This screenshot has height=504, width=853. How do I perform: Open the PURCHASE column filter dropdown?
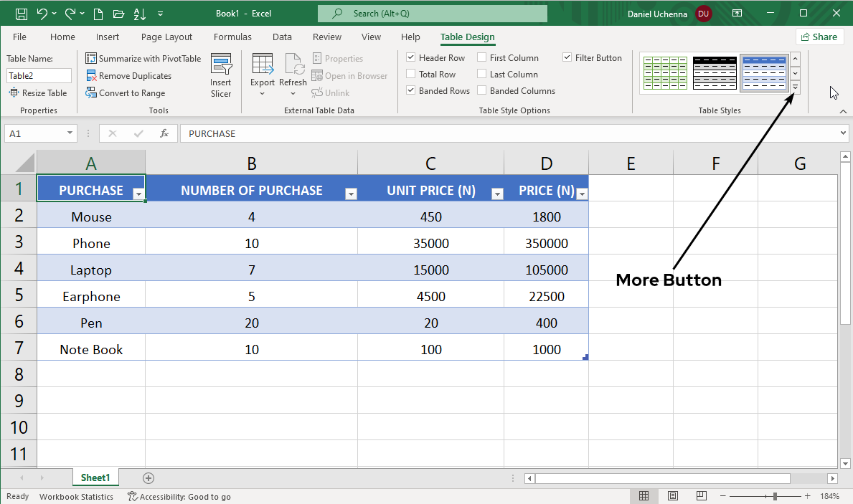click(138, 194)
